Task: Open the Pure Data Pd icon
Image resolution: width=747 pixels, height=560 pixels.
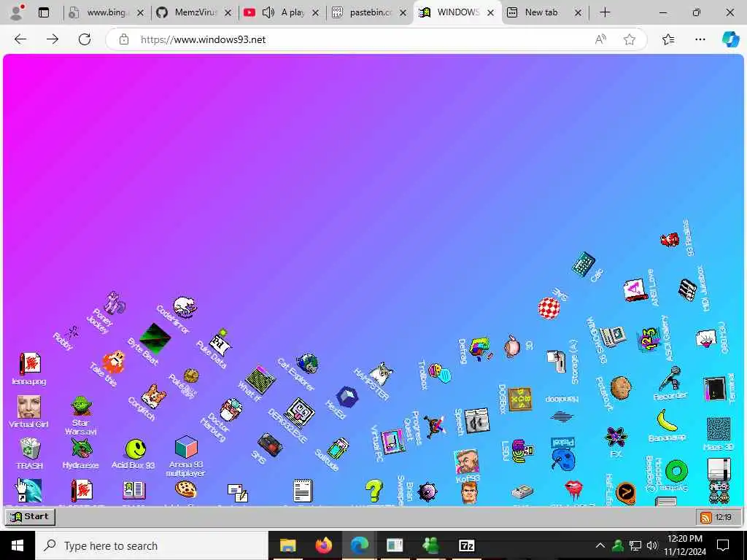Action: click(220, 341)
